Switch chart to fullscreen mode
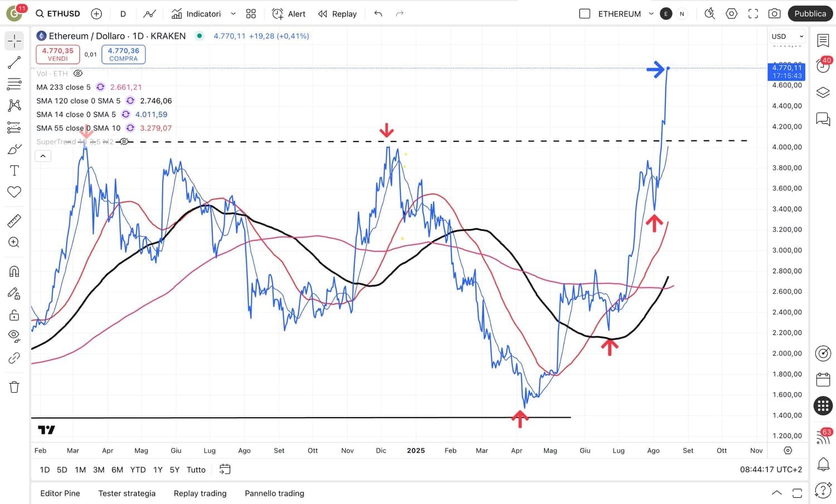 tap(753, 13)
